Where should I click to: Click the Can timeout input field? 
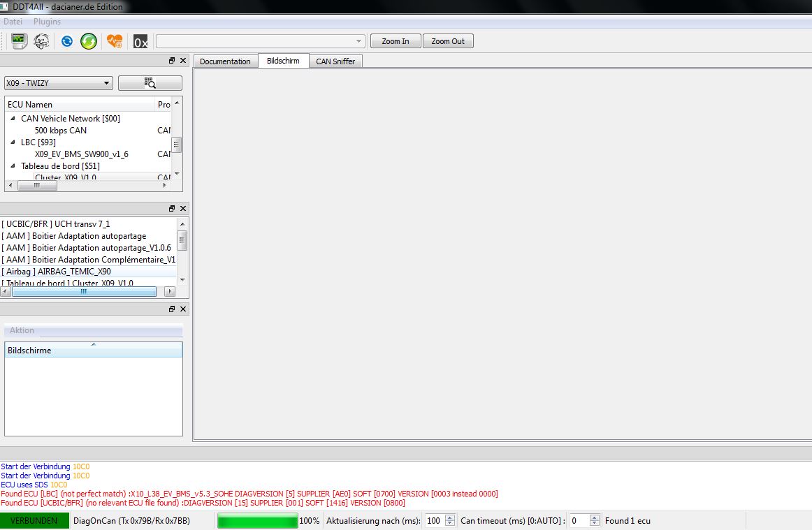pos(579,520)
